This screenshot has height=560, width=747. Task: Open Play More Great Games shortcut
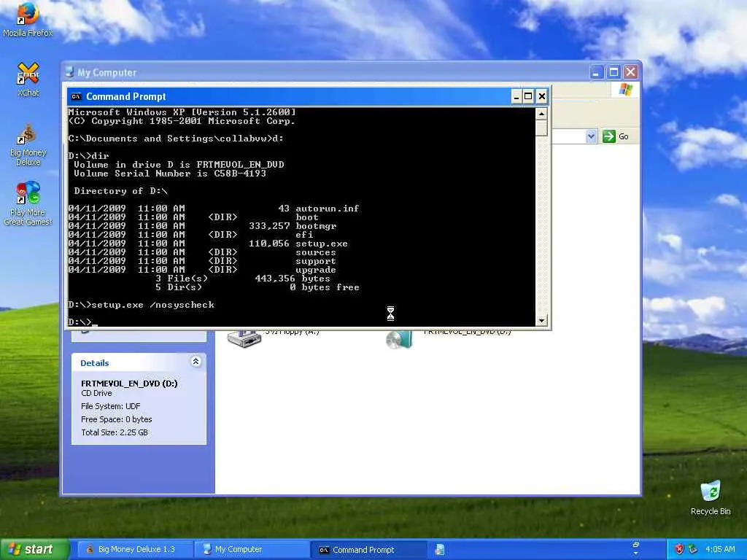point(28,203)
